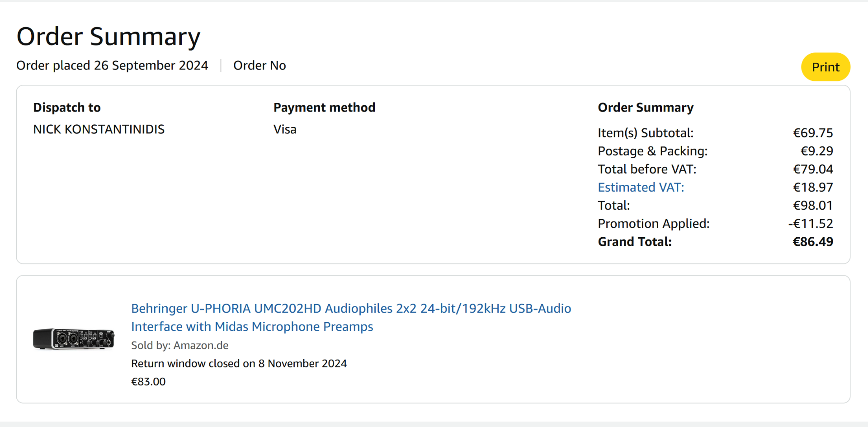
Task: Click the audio interface product thumbnail
Action: pos(74,338)
